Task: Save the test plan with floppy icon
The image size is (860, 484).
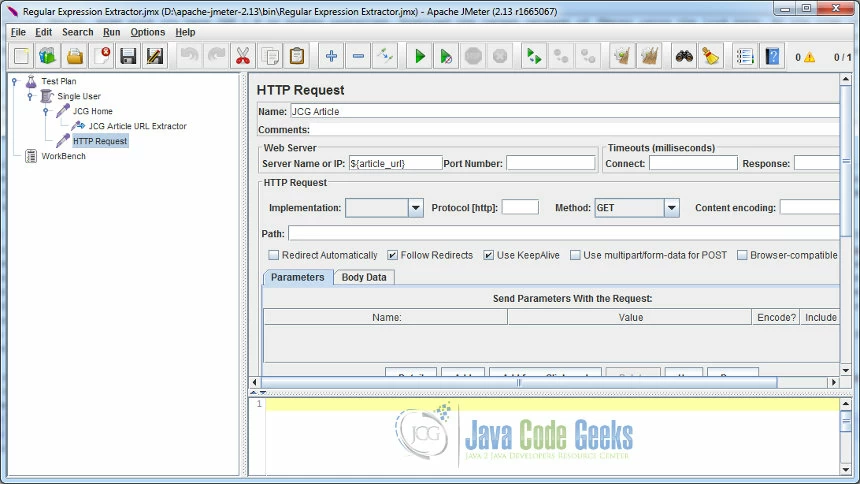Action: (x=128, y=56)
